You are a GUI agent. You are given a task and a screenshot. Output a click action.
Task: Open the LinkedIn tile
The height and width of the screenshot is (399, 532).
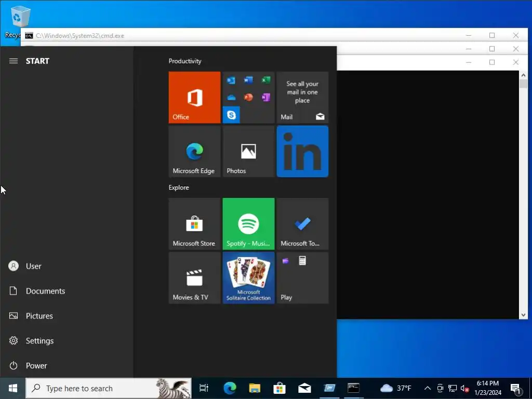tap(302, 151)
